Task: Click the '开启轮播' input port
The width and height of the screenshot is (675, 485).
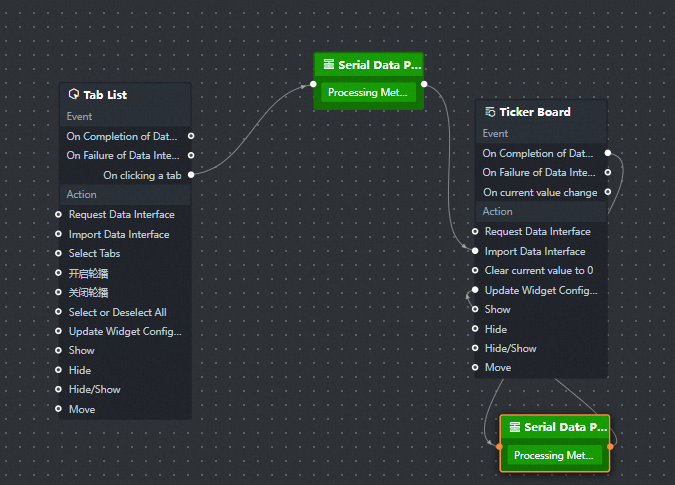Action: pyautogui.click(x=59, y=273)
